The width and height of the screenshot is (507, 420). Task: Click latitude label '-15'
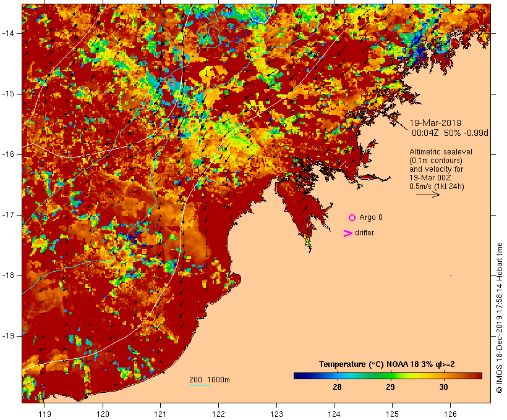pos(8,94)
